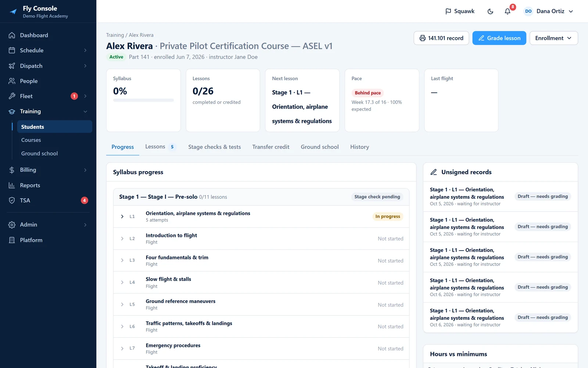Screen dimensions: 588x368
Task: Click the pencil icon beside Unsigned records
Action: [434, 172]
